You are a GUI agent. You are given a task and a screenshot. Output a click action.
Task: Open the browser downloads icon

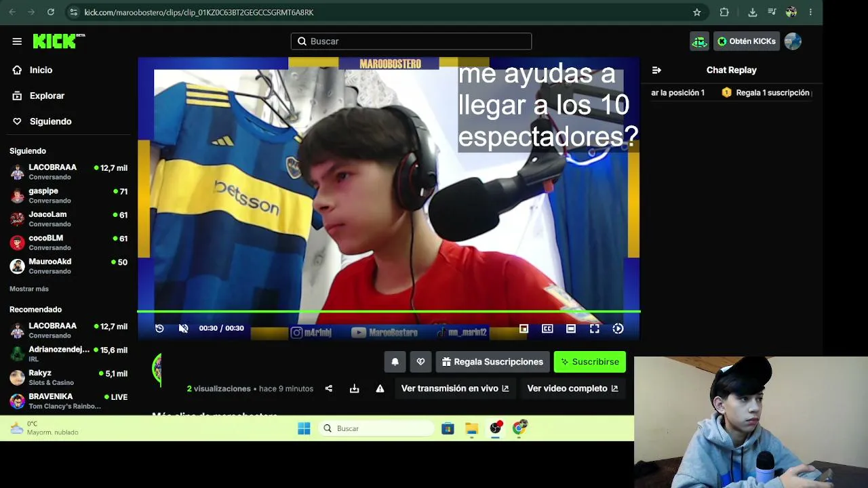pos(753,12)
